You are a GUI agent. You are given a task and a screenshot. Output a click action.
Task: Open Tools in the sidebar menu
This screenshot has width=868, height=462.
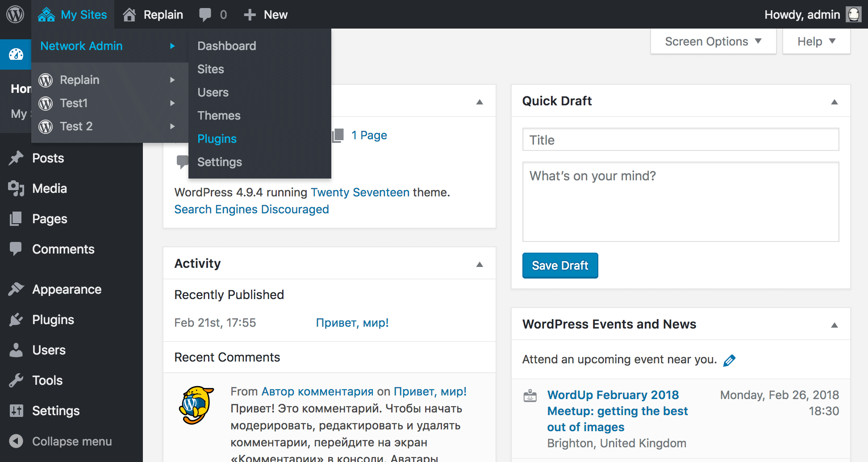coord(47,380)
